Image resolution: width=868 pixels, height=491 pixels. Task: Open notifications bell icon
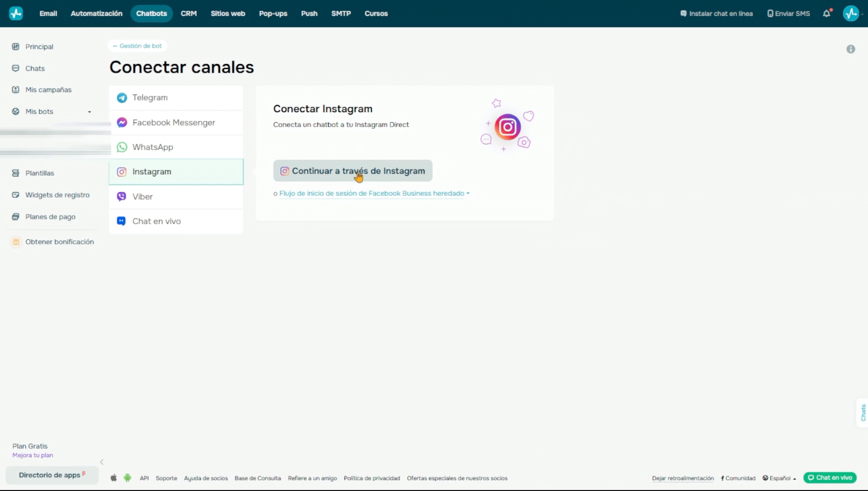pyautogui.click(x=827, y=13)
